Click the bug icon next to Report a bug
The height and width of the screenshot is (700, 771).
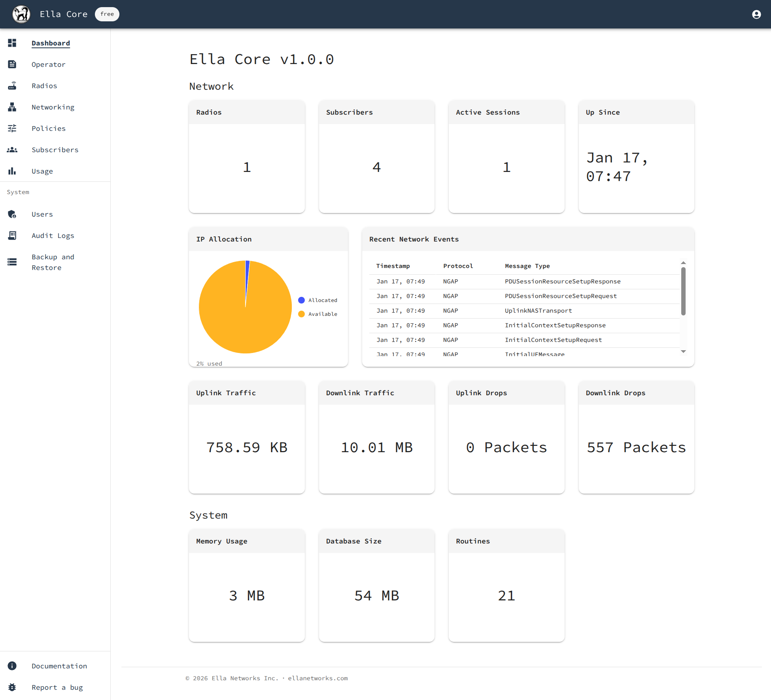[12, 687]
